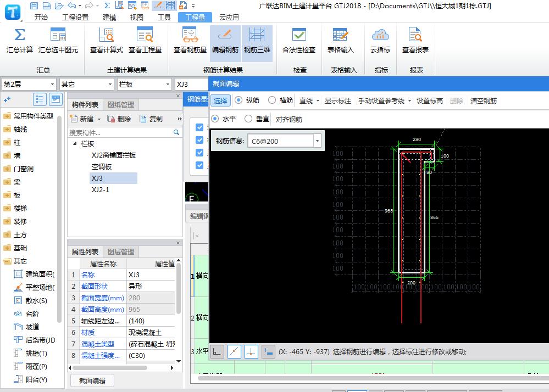Click 截面编辑 button at bottom

[x=92, y=380]
